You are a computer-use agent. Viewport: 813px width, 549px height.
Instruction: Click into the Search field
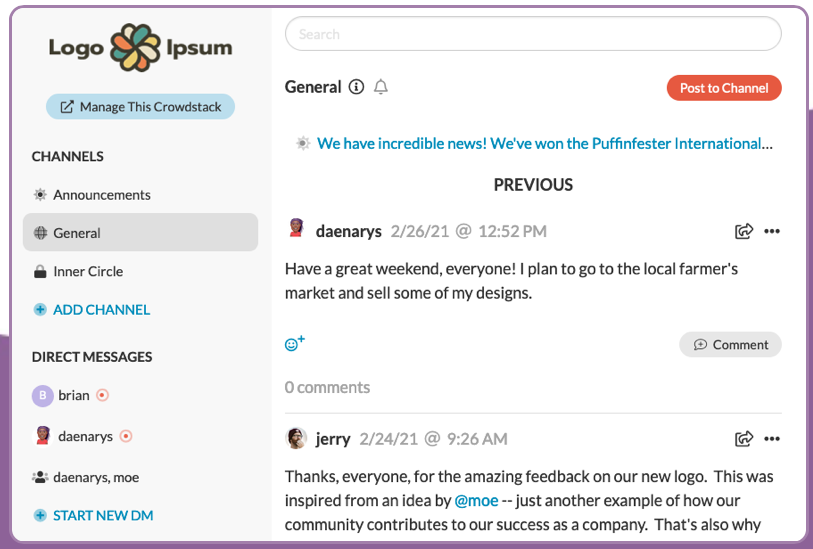532,34
